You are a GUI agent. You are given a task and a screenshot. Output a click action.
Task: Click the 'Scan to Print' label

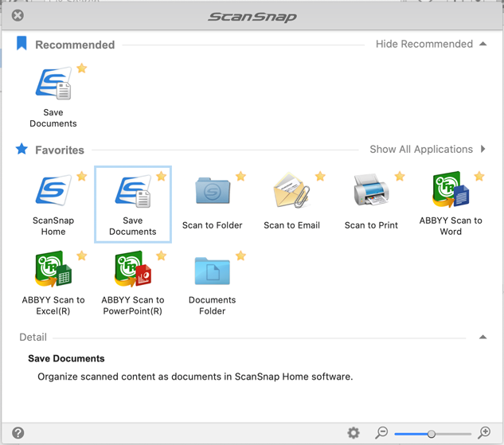(371, 225)
